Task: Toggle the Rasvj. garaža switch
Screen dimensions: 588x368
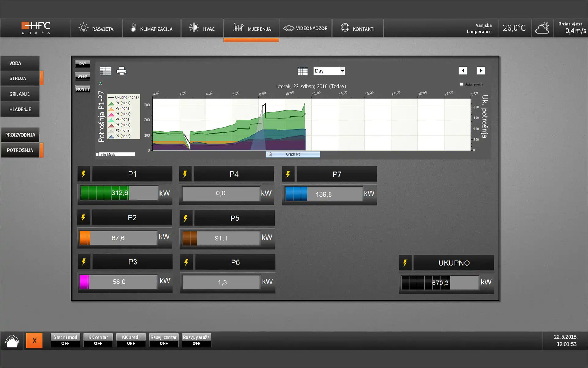Action: (197, 340)
